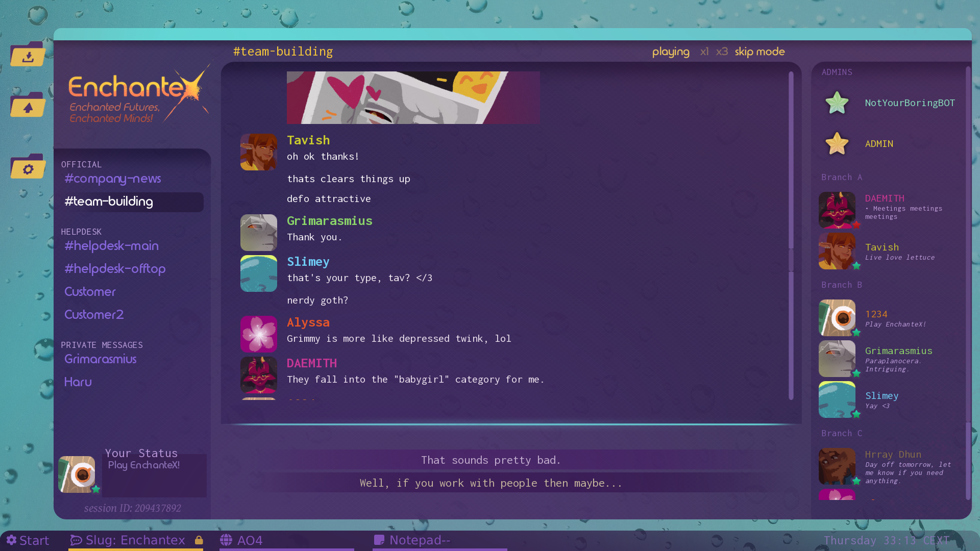The width and height of the screenshot is (980, 551).
Task: Open the #company-news channel
Action: coord(113,179)
